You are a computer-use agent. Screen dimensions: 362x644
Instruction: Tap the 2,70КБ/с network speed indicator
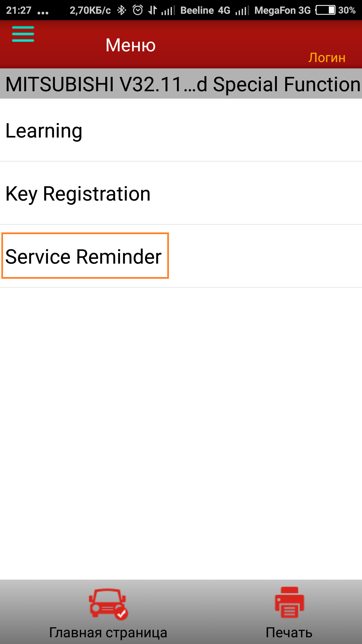[90, 10]
